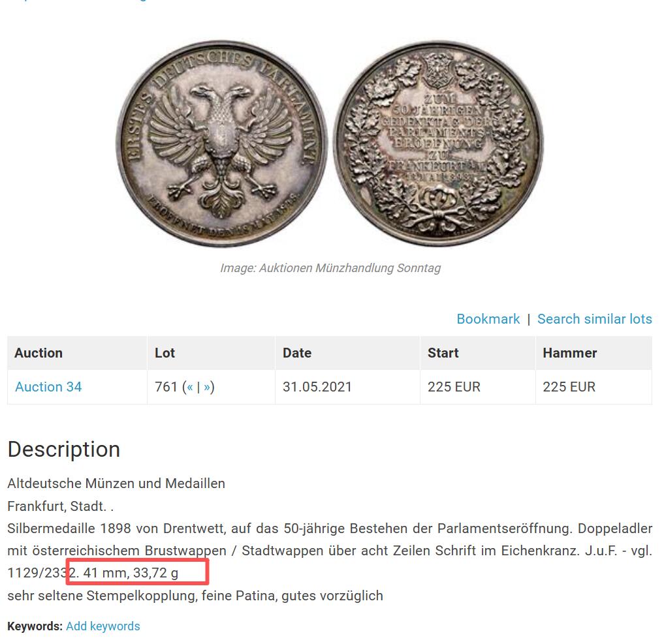Viewport: 664px width, 644px height.
Task: Click lot number 761 in table
Action: (x=166, y=387)
